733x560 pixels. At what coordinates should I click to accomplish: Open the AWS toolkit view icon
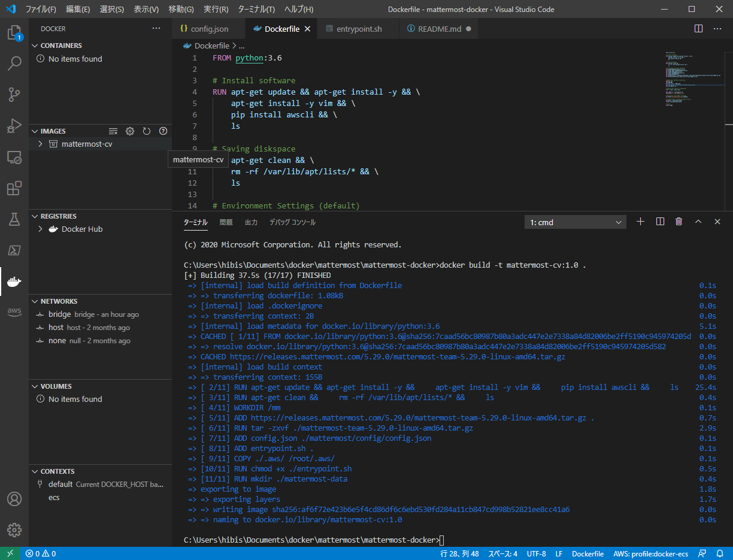pyautogui.click(x=14, y=312)
